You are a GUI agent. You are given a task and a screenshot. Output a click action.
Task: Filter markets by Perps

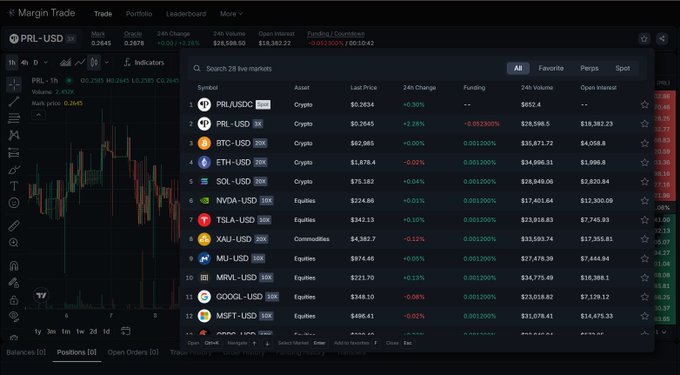pos(589,68)
